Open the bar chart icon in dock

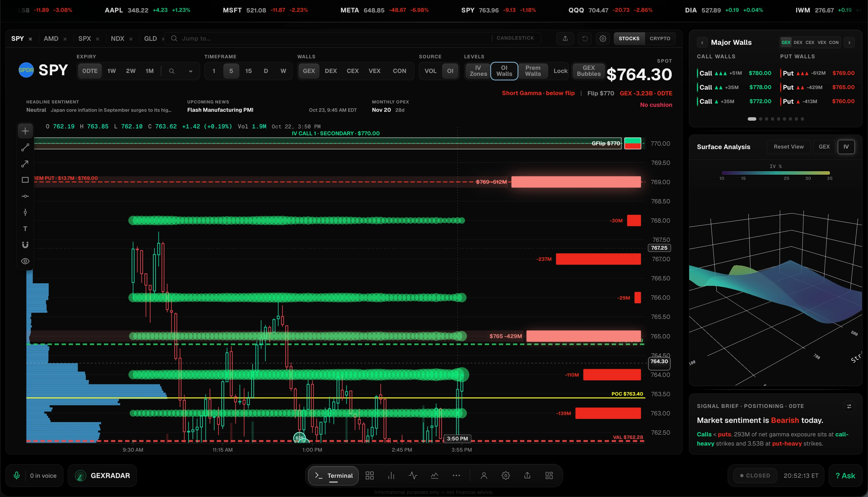[391, 475]
